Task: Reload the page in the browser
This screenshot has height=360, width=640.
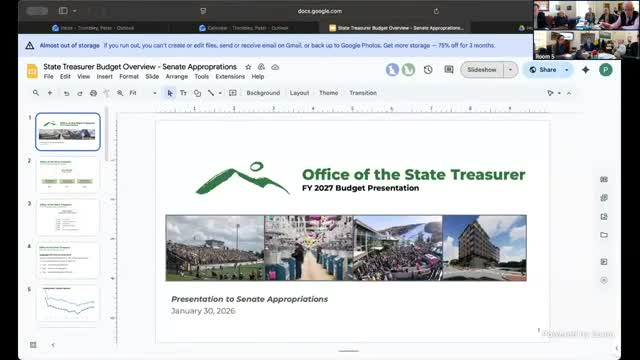Action: point(436,11)
